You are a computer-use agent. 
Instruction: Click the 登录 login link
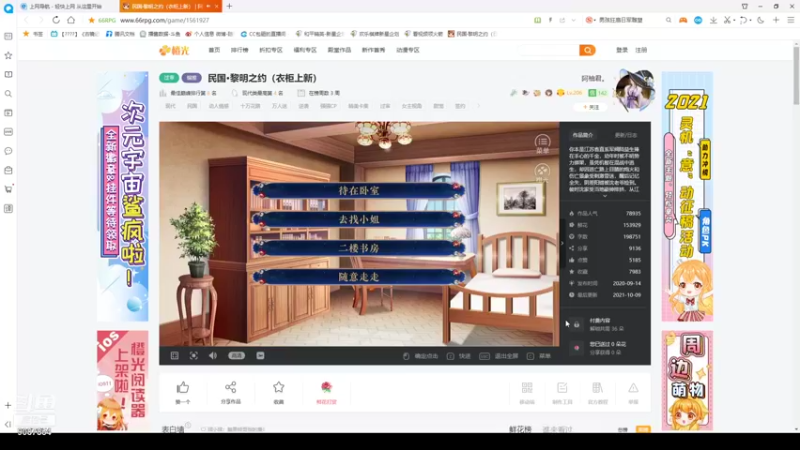622,50
